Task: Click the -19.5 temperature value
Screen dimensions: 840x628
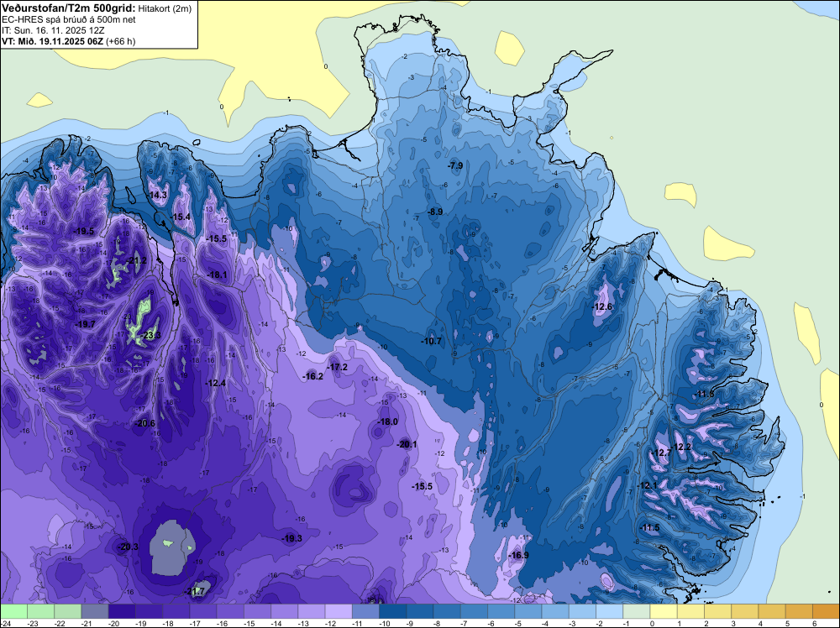Action: (83, 231)
